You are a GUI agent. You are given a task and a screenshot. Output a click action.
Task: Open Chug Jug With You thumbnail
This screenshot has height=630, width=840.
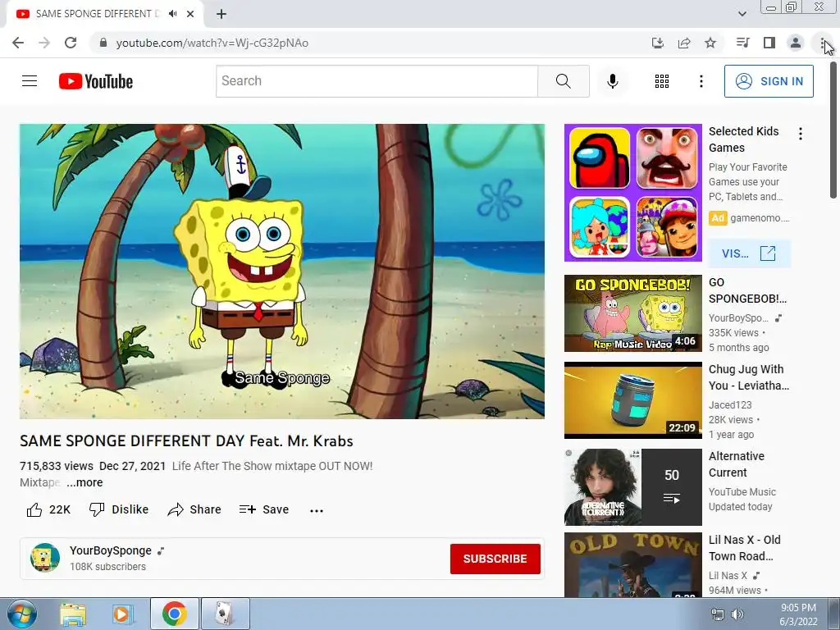tap(632, 400)
